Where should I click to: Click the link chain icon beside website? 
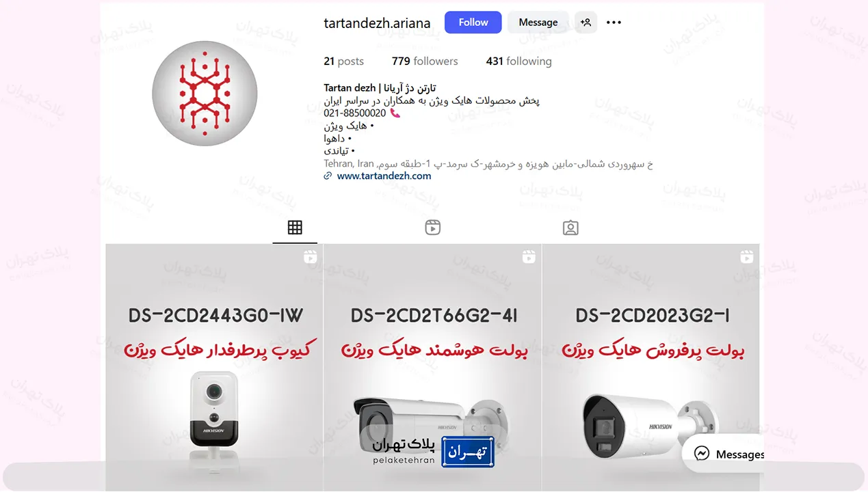pyautogui.click(x=328, y=176)
